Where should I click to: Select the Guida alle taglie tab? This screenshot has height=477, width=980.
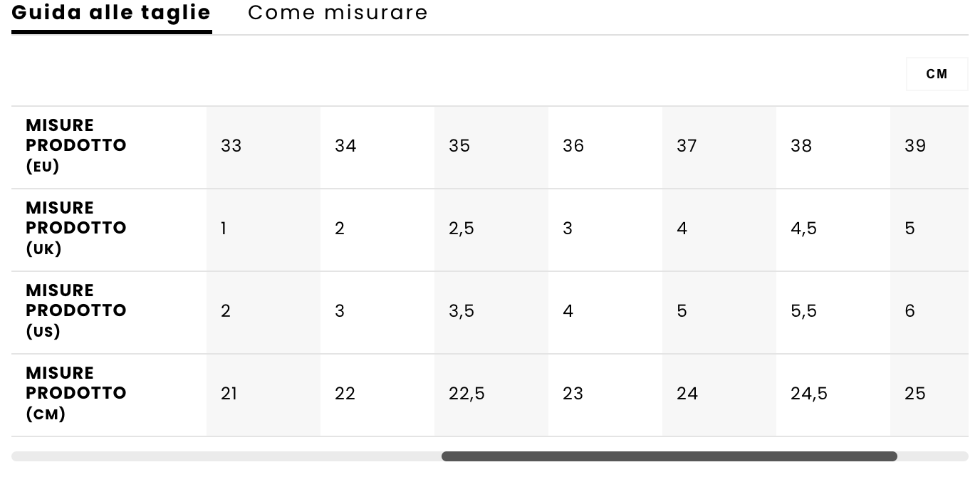[x=111, y=13]
